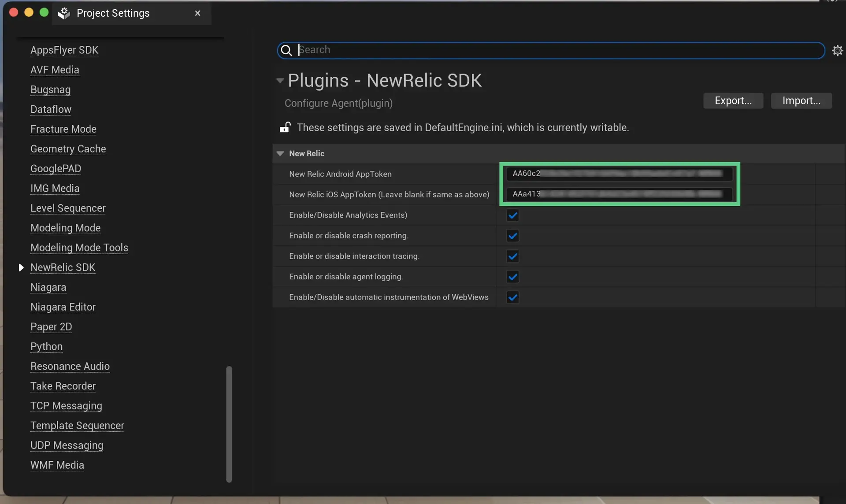Viewport: 846px width, 504px height.
Task: Open the Python settings category
Action: tap(46, 347)
